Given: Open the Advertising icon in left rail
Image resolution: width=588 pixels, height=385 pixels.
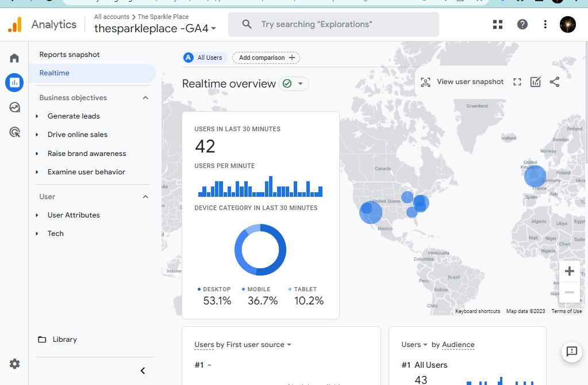Looking at the screenshot, I should point(14,132).
